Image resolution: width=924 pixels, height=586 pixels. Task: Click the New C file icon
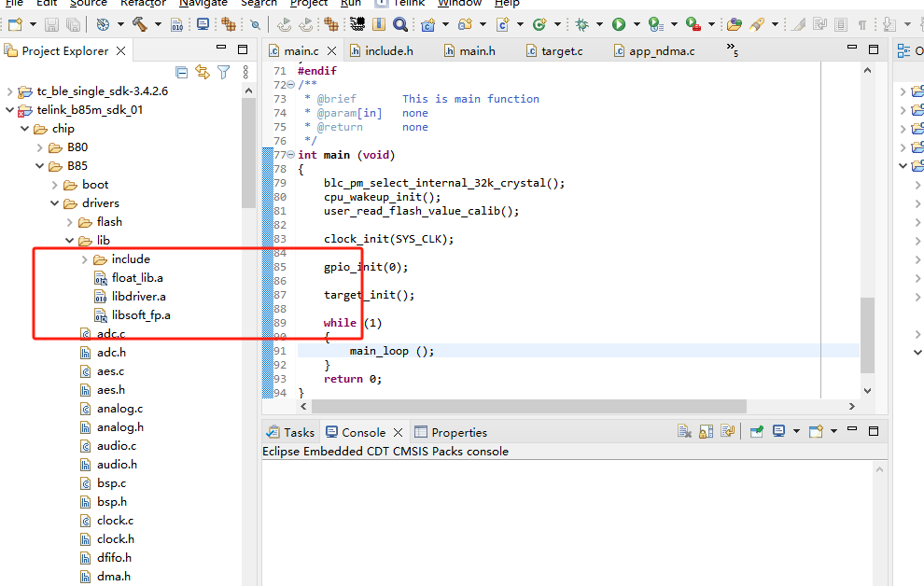[x=503, y=24]
